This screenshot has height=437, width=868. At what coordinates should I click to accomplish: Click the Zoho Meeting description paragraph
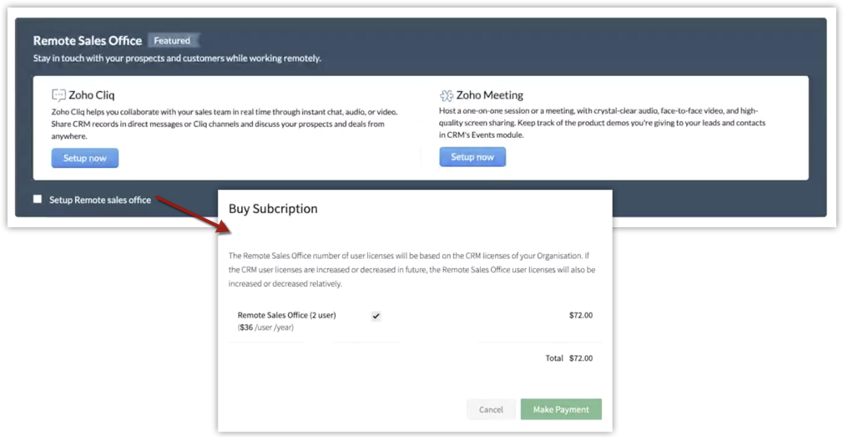[603, 122]
